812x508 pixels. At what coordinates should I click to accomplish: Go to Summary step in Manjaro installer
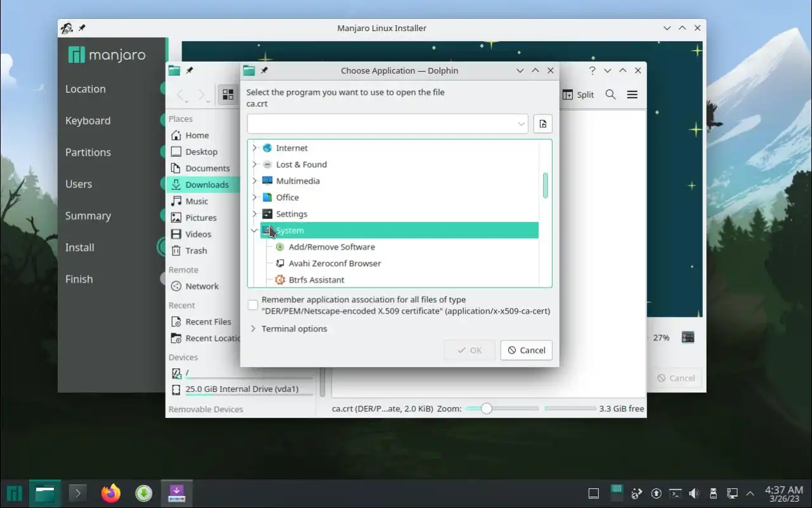pyautogui.click(x=88, y=216)
